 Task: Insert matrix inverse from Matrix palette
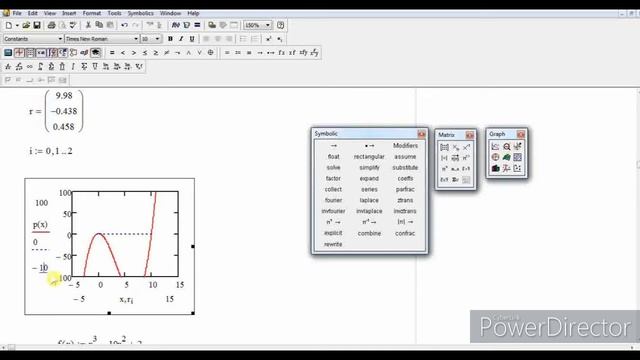467,147
